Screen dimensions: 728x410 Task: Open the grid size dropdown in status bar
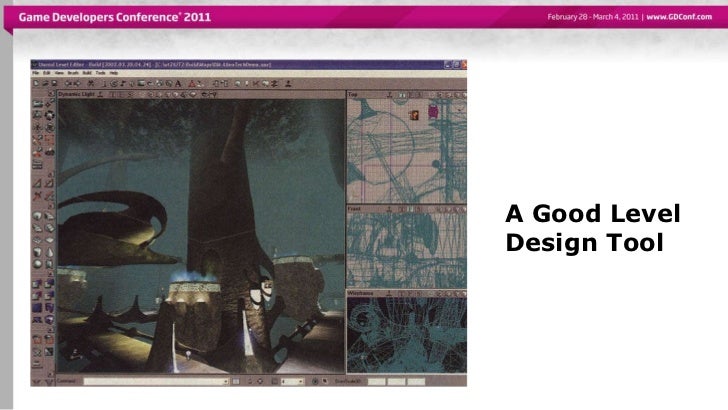coord(300,381)
